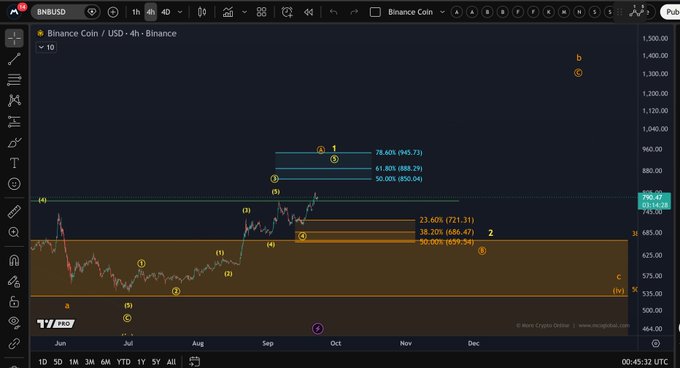
Task: Select the 38.20% (686.47) retracement label
Action: point(447,232)
